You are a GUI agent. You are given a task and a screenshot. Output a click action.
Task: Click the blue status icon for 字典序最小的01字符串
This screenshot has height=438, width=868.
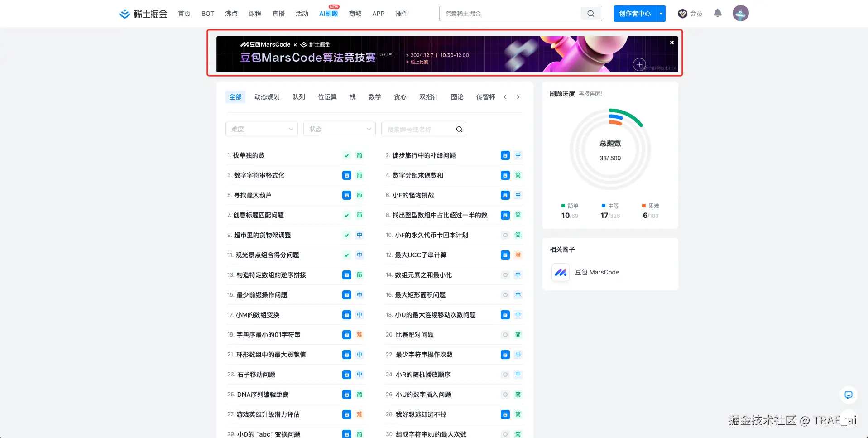[347, 335]
